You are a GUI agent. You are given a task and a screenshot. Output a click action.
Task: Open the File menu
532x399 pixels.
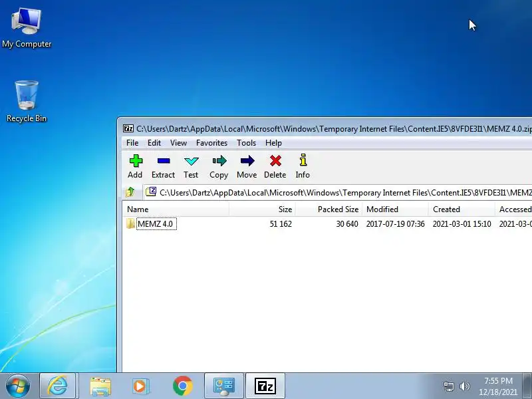coord(132,143)
